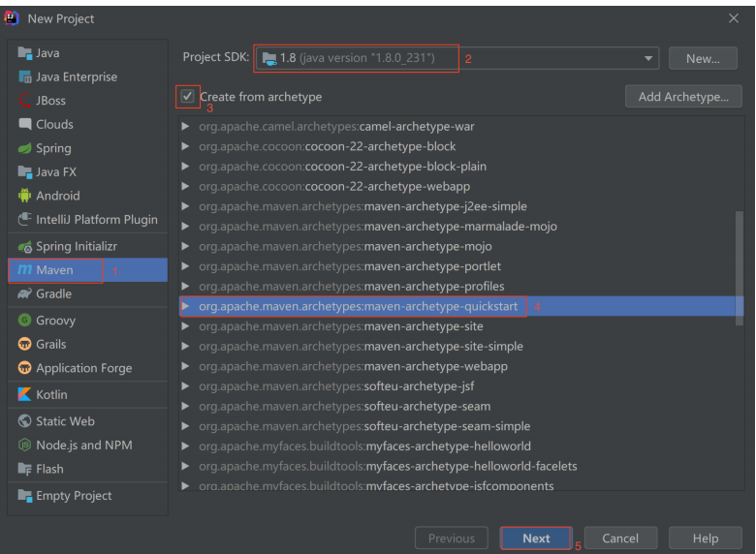Click the Gradle elephant icon
The width and height of the screenshot is (756, 554).
tap(24, 293)
